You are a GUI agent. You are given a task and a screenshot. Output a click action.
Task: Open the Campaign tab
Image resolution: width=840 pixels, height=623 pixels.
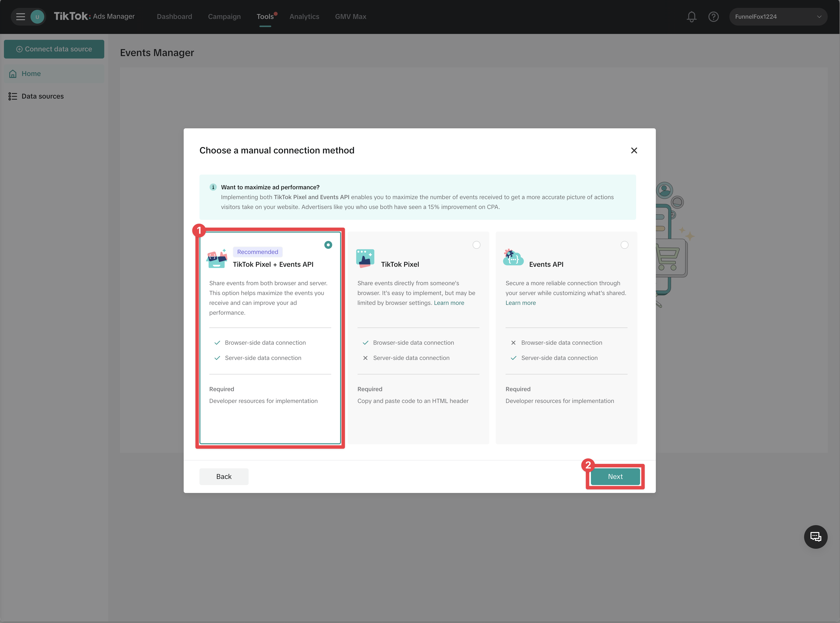pos(224,16)
